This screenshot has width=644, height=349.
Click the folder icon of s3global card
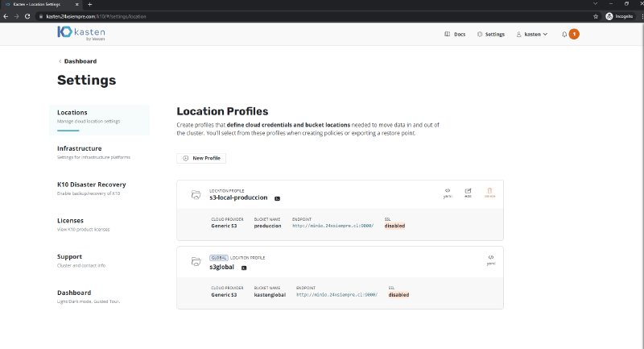196,261
